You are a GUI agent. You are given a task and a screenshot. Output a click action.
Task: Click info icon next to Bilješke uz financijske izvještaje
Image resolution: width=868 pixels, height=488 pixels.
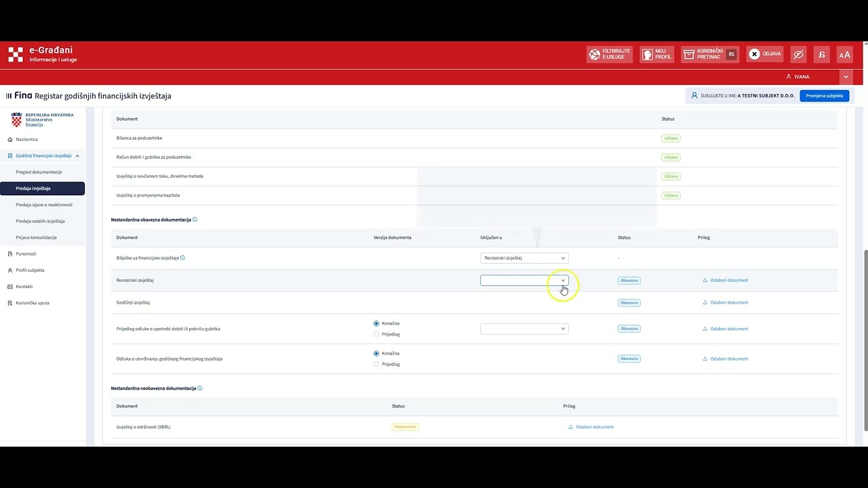[x=182, y=258]
